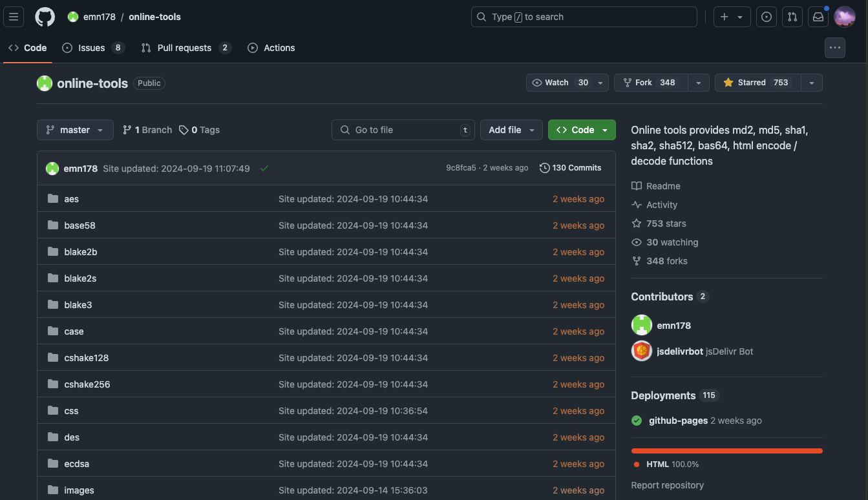Click the Report repository link

[668, 485]
